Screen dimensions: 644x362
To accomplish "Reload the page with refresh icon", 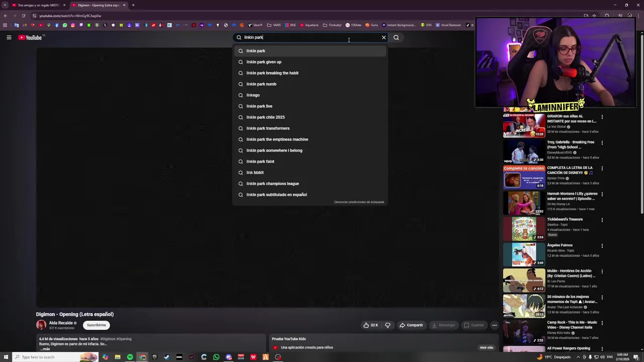I will click(x=24, y=16).
